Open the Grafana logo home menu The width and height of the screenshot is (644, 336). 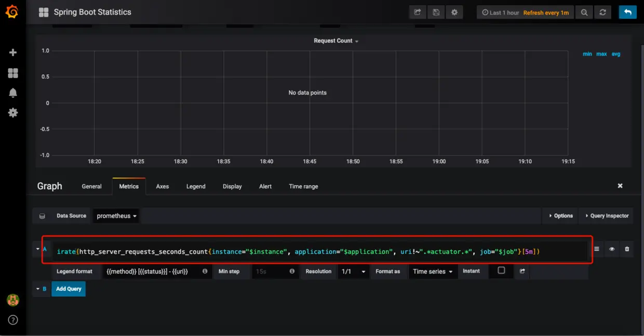(x=12, y=11)
